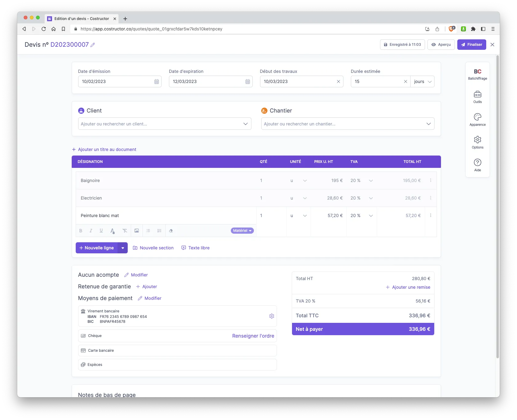Click the Date d'émission field

click(x=120, y=81)
